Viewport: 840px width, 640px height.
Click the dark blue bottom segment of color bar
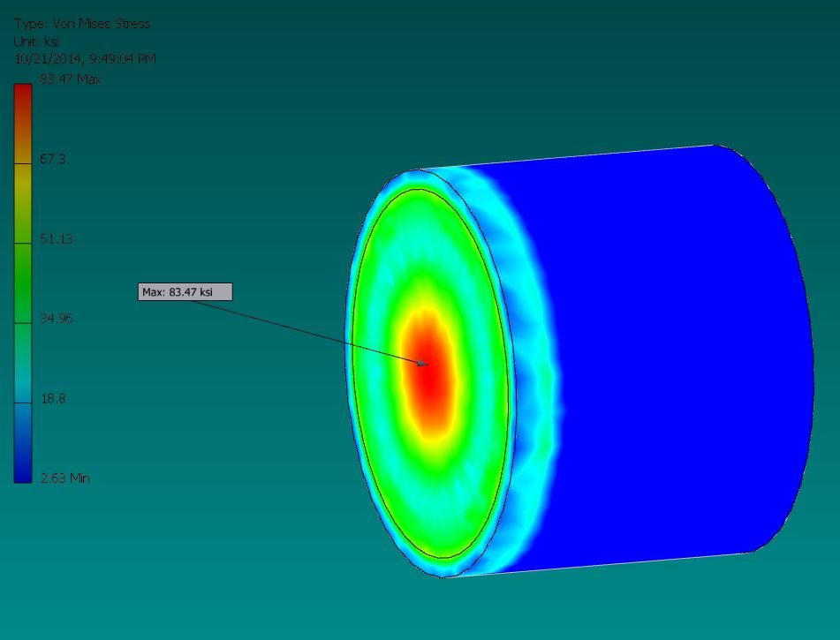pyautogui.click(x=22, y=443)
